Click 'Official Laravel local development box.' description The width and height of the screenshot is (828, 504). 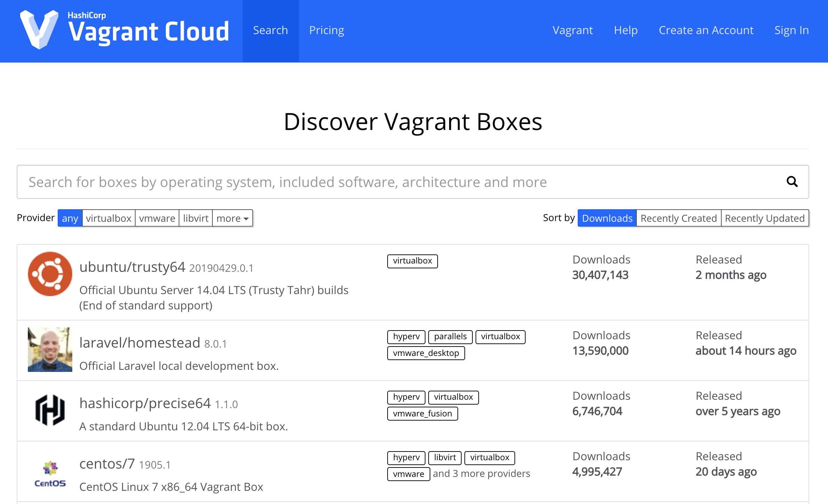click(x=179, y=366)
